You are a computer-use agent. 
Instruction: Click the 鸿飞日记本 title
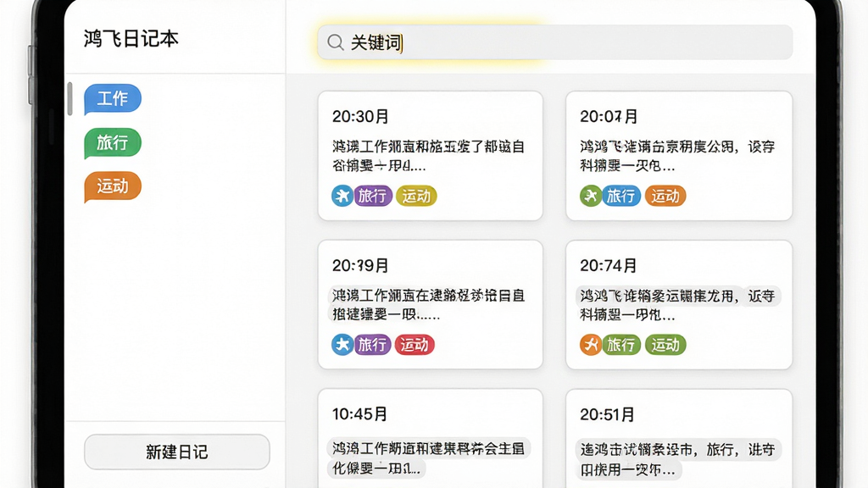pos(131,39)
